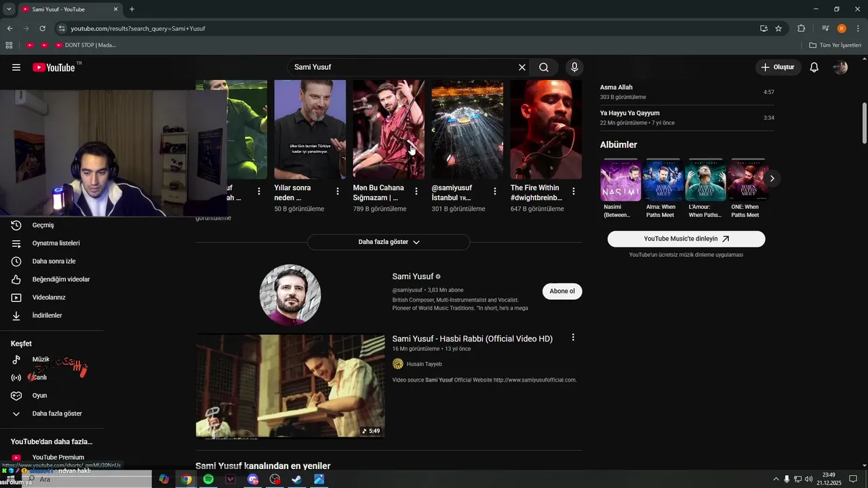The height and width of the screenshot is (488, 868).
Task: Open options for Mən Bu Cahana short
Action: coord(416,192)
